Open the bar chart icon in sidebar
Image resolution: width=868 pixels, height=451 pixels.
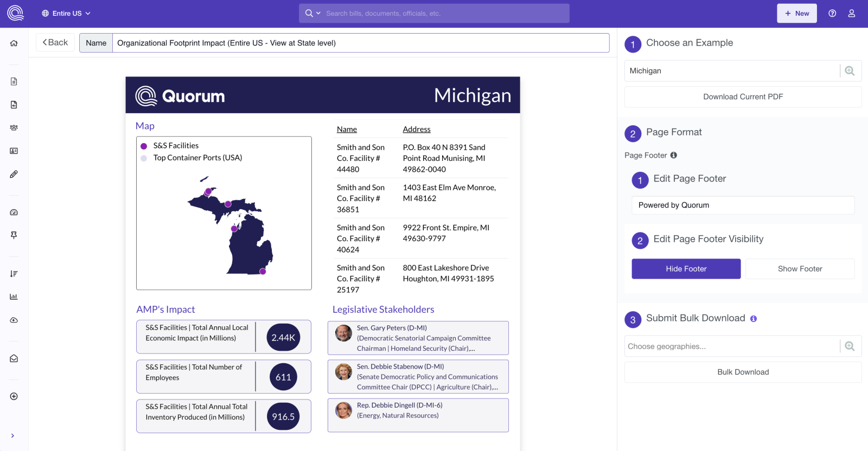pyautogui.click(x=14, y=297)
